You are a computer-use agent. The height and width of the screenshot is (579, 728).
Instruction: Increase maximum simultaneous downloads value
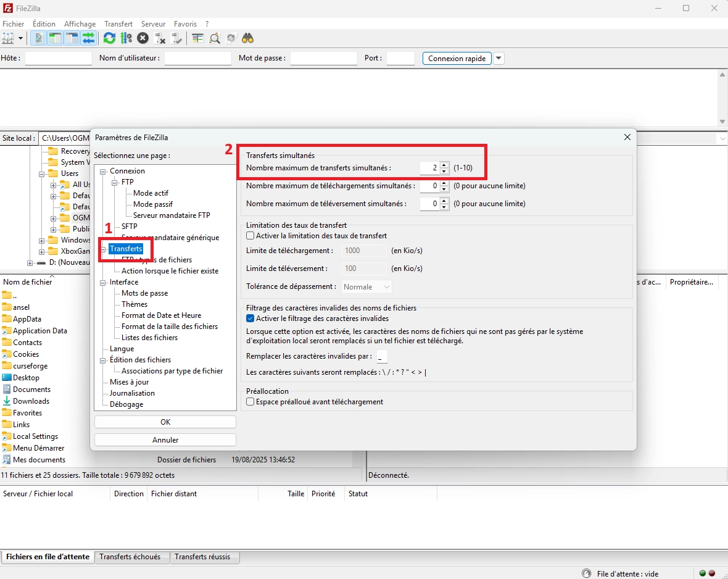tap(444, 183)
